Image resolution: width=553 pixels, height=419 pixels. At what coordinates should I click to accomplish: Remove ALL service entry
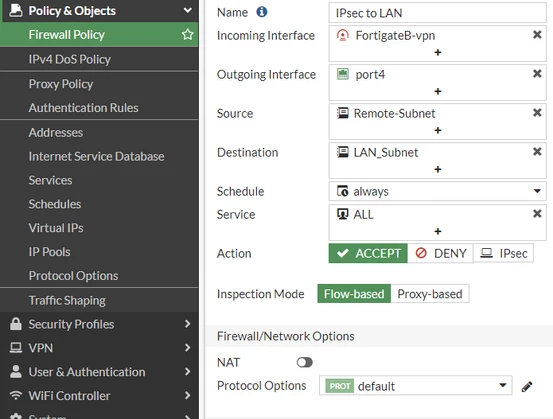(x=537, y=214)
